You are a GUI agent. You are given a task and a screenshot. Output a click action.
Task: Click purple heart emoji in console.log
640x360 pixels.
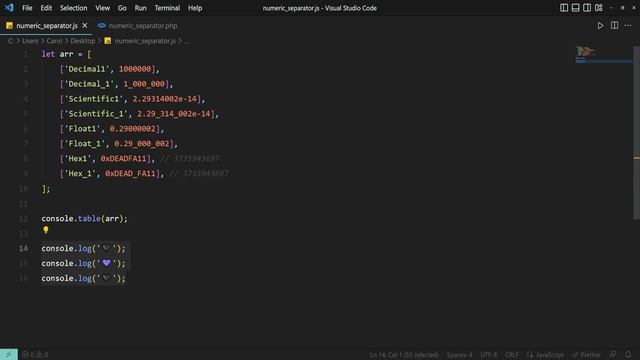pos(107,263)
